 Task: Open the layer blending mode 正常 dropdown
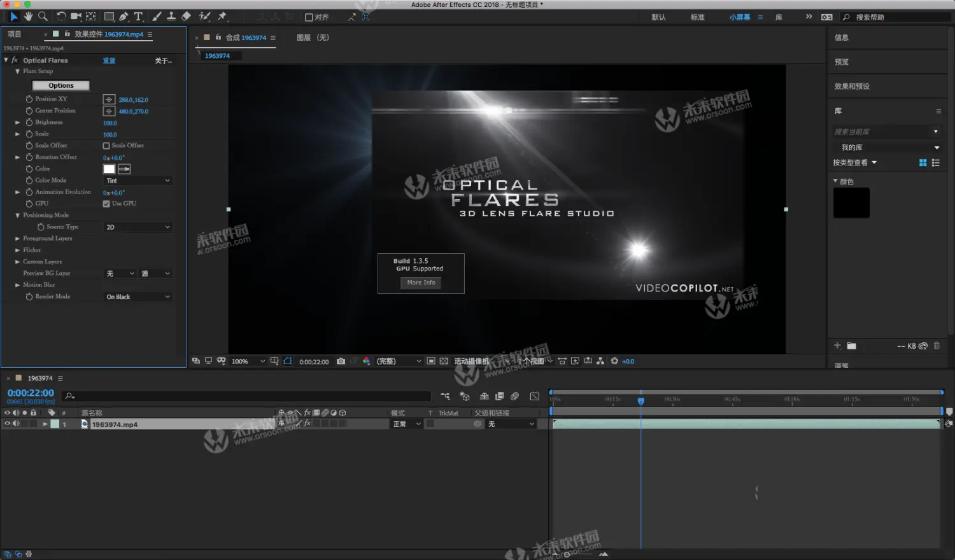click(406, 424)
